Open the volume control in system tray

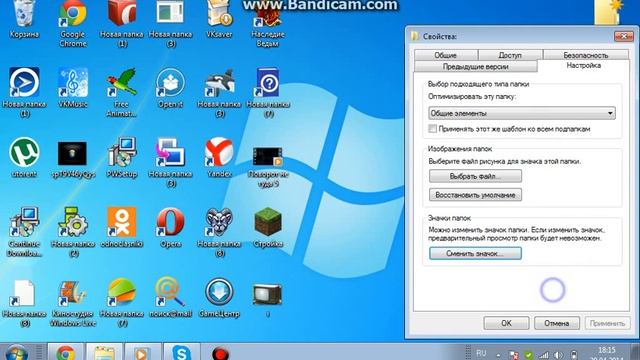pos(558,355)
